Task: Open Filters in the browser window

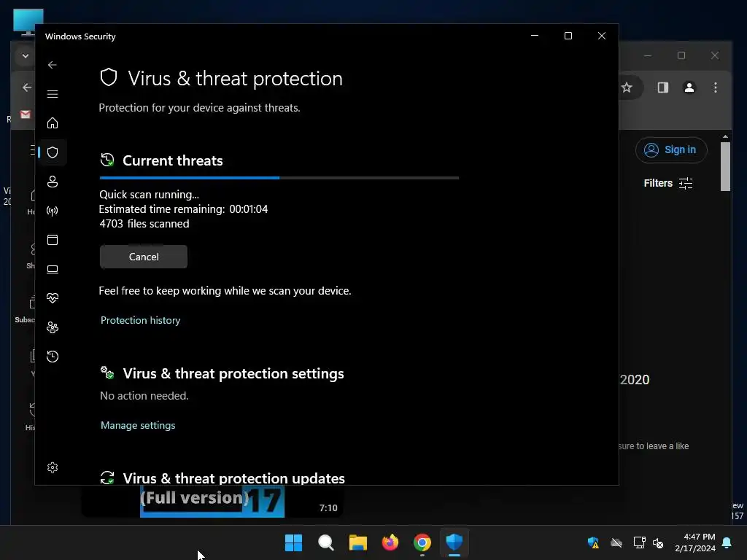Action: coord(668,183)
